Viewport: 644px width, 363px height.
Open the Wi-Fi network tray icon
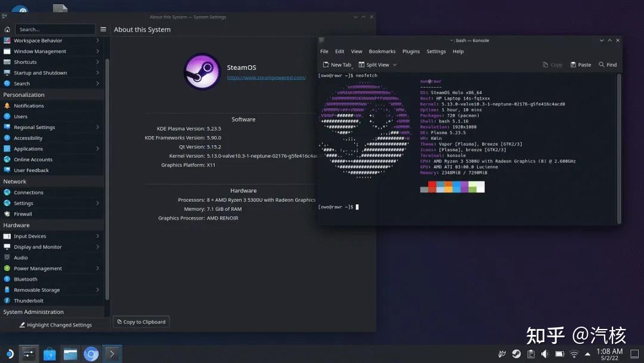coord(574,353)
